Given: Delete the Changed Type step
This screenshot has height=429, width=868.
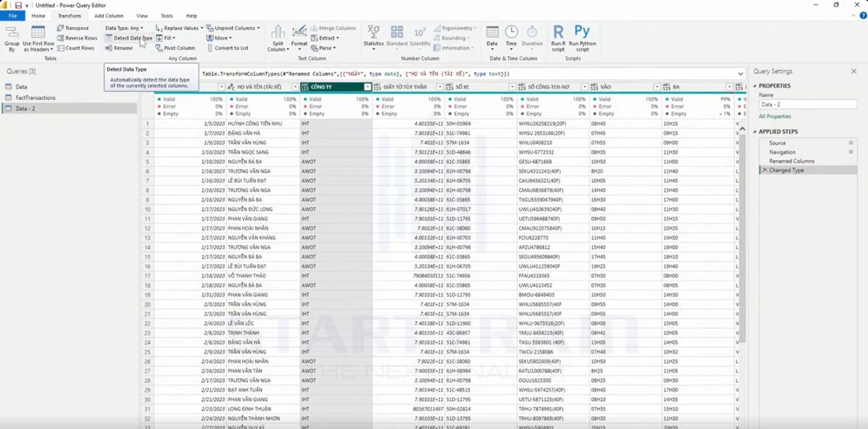Looking at the screenshot, I should point(764,170).
